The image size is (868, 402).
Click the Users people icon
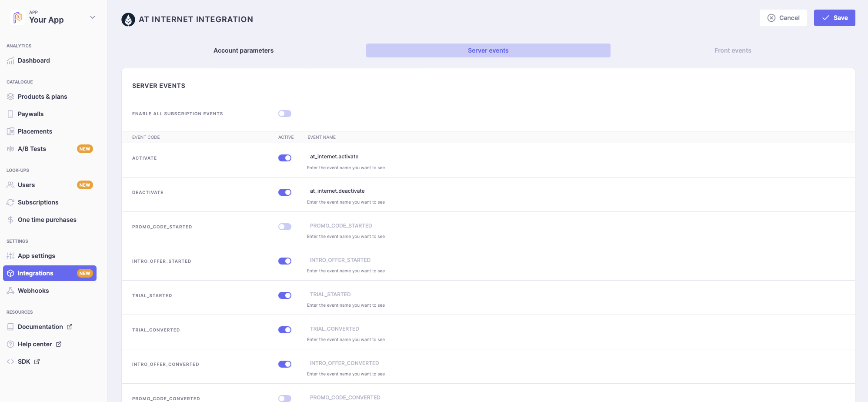pos(10,185)
